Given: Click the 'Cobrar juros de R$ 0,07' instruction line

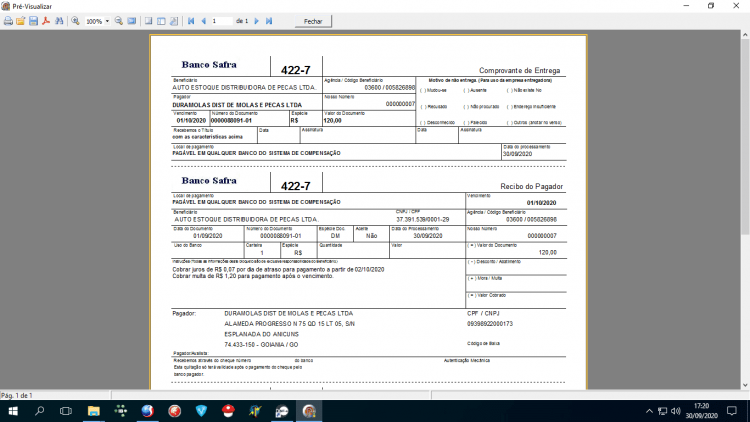Looking at the screenshot, I should 278,269.
